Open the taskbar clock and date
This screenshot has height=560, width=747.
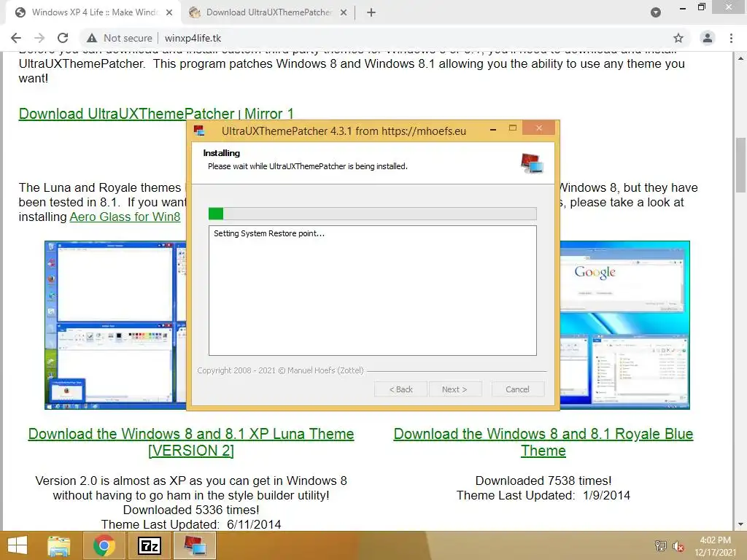point(715,546)
